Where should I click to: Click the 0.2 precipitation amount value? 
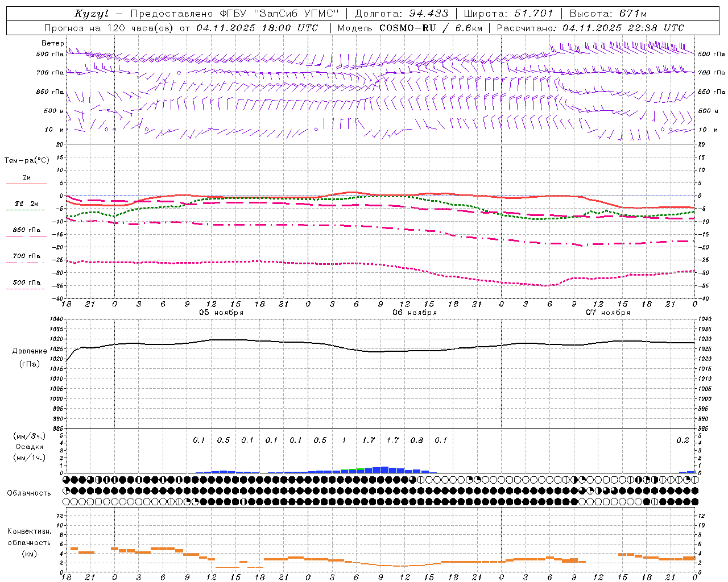(x=682, y=440)
